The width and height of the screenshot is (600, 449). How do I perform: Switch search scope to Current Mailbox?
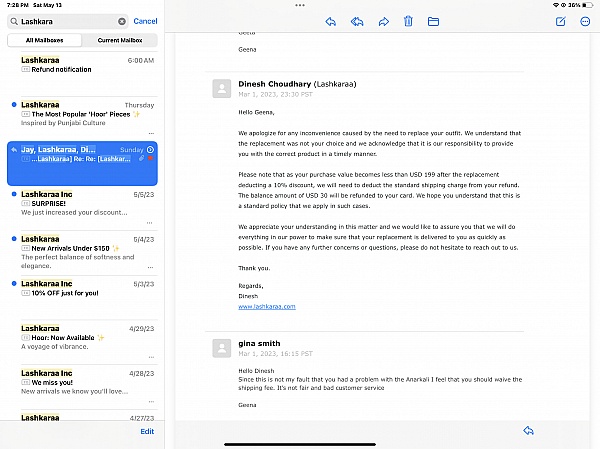(119, 40)
